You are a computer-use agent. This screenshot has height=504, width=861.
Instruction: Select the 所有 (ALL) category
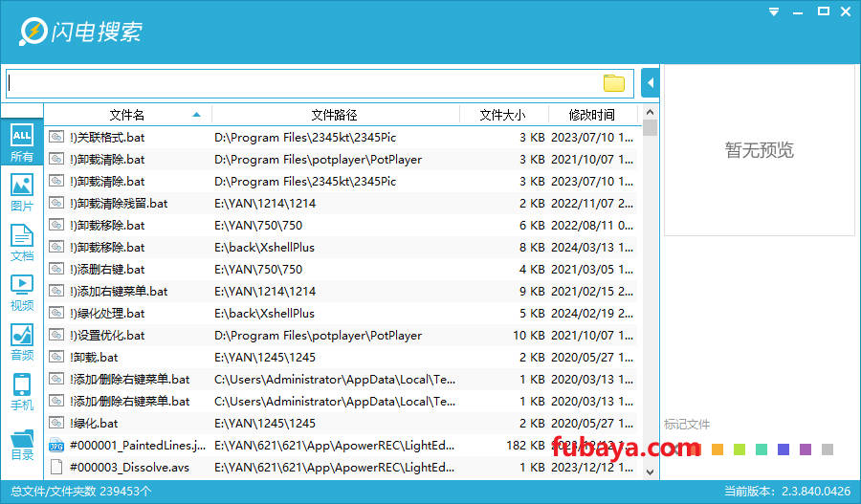pos(21,142)
